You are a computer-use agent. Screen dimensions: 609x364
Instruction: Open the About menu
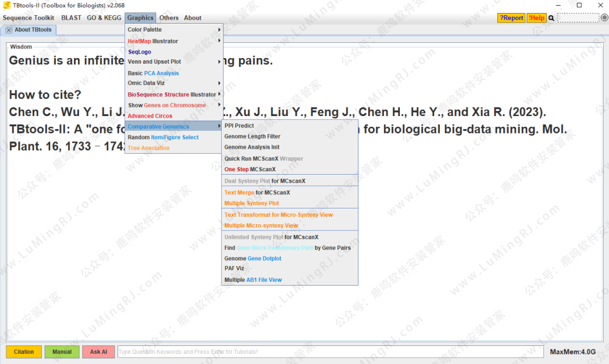(193, 18)
